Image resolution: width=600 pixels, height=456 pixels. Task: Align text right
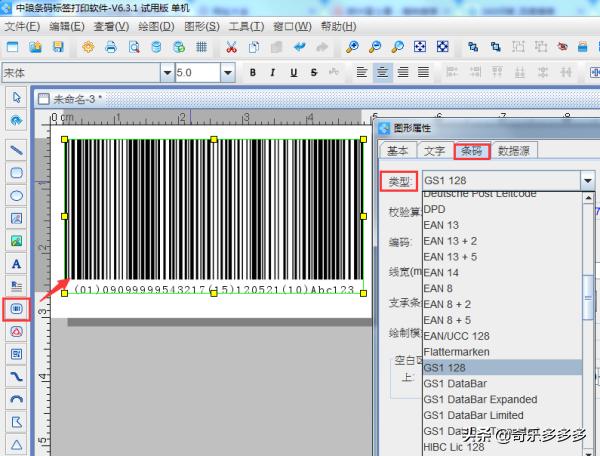tap(403, 72)
